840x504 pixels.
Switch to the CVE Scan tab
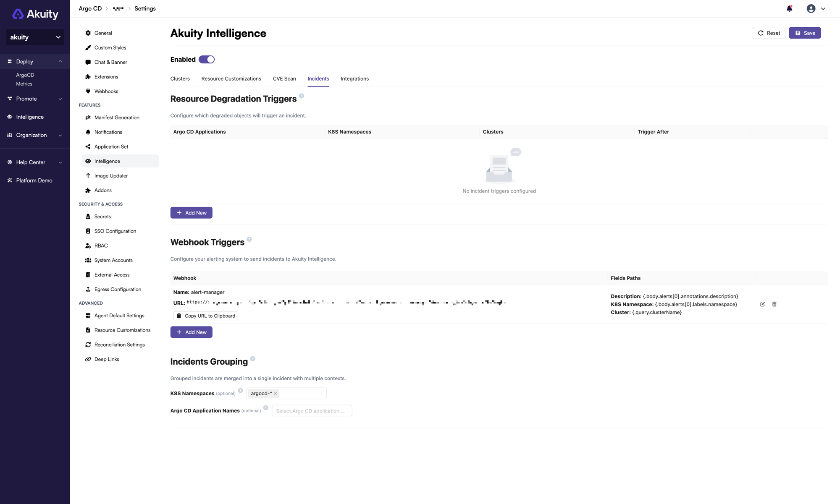point(284,78)
